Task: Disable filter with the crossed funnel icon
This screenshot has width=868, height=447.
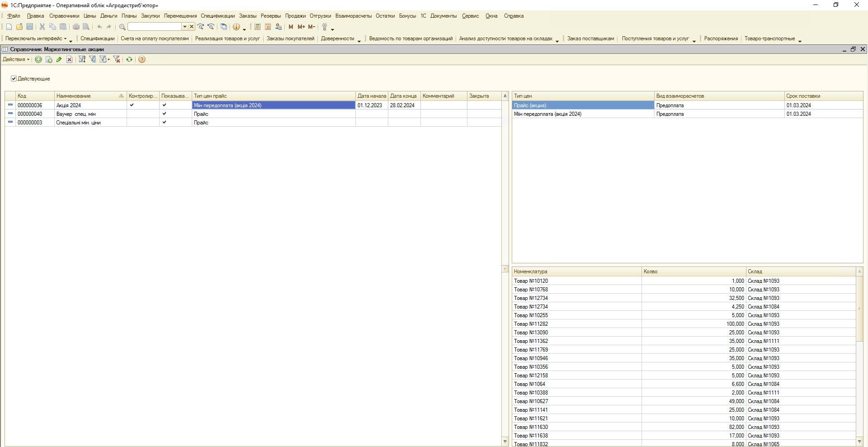Action: 117,59
